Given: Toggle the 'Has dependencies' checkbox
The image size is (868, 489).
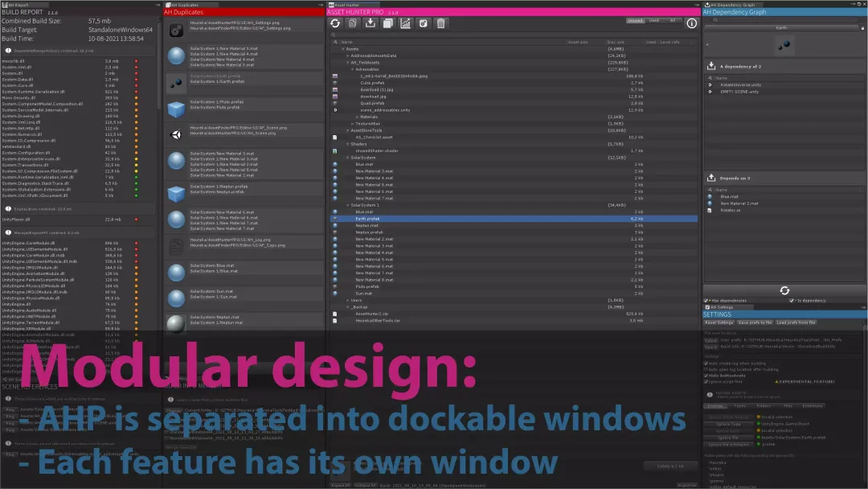Looking at the screenshot, I should click(x=707, y=300).
